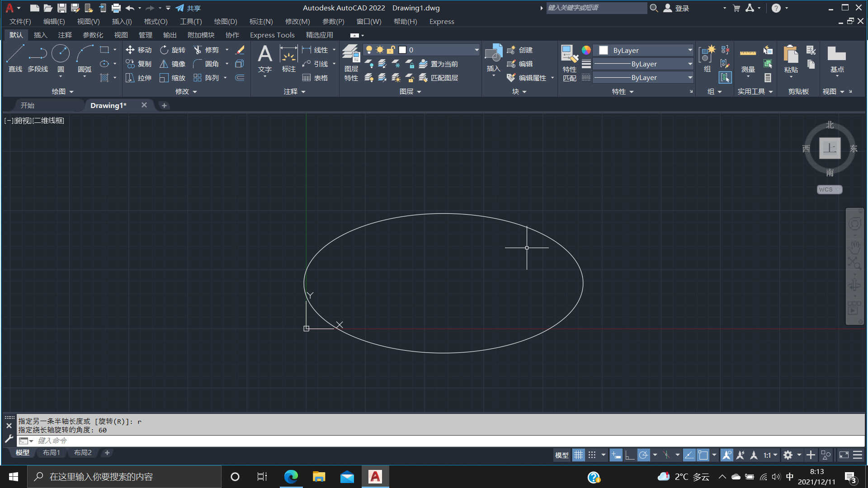Screen dimensions: 868x488
Task: Open the Modify (修改) menu
Action: [x=297, y=21]
